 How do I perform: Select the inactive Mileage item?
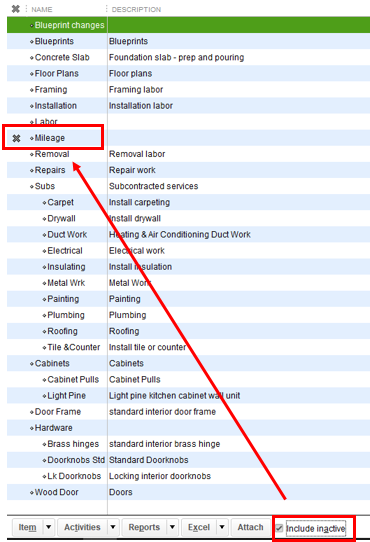(50, 138)
